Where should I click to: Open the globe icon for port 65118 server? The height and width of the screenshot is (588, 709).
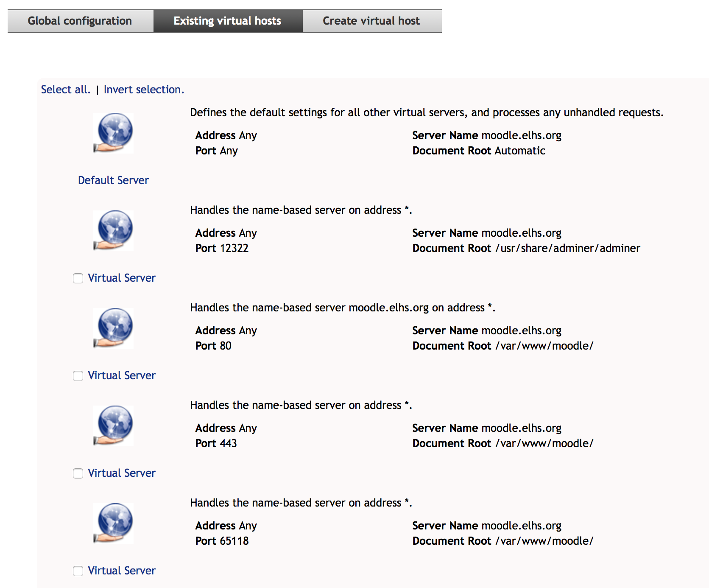pyautogui.click(x=113, y=523)
